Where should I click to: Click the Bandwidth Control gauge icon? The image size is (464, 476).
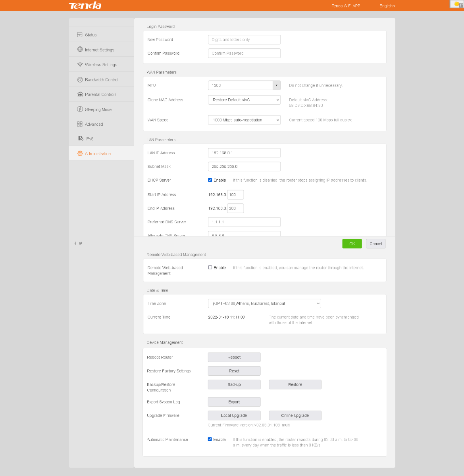(x=80, y=80)
